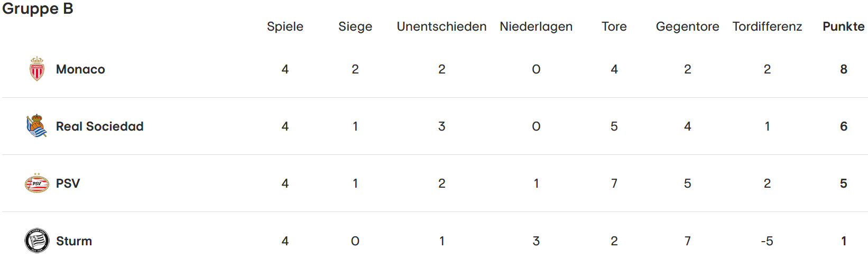868x258 pixels.
Task: Click PSV's goals scored value 7
Action: pyautogui.click(x=614, y=183)
